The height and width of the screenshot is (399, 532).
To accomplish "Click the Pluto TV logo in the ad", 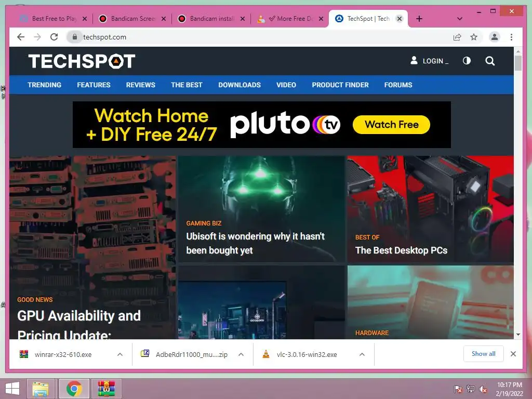I will click(x=285, y=124).
